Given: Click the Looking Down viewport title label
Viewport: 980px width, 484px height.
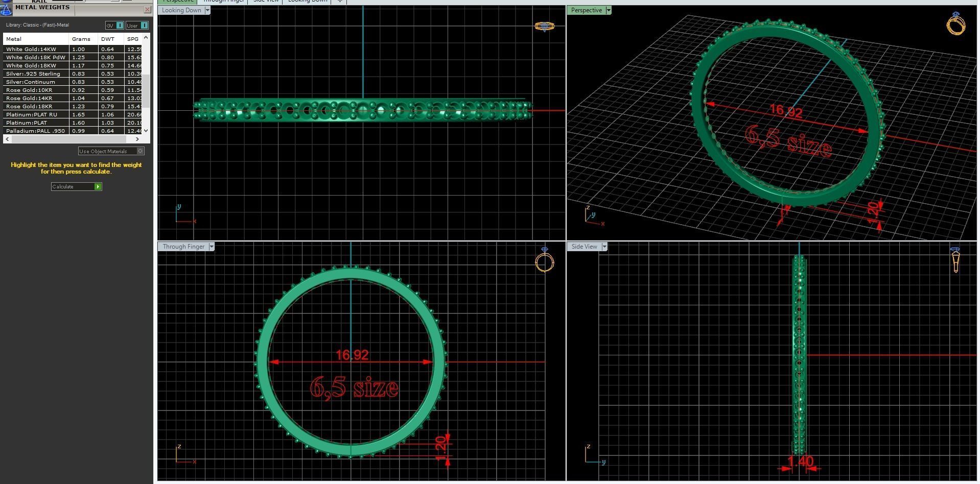Looking at the screenshot, I should pyautogui.click(x=181, y=10).
